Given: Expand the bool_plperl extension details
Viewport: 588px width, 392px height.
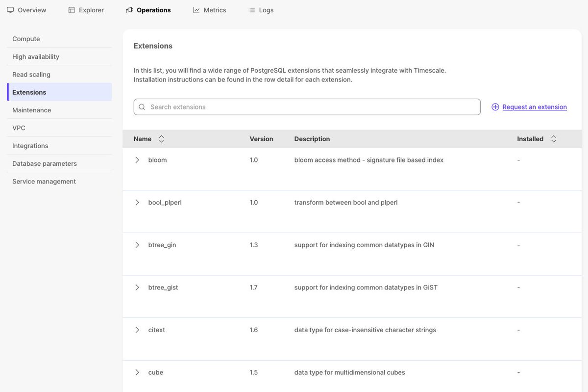Looking at the screenshot, I should pyautogui.click(x=137, y=202).
